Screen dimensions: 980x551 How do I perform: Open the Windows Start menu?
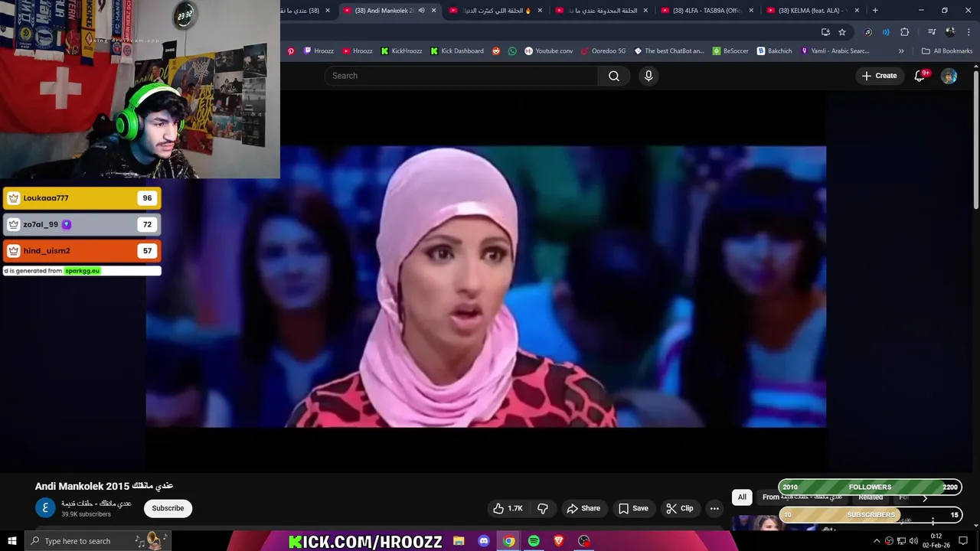pyautogui.click(x=12, y=541)
